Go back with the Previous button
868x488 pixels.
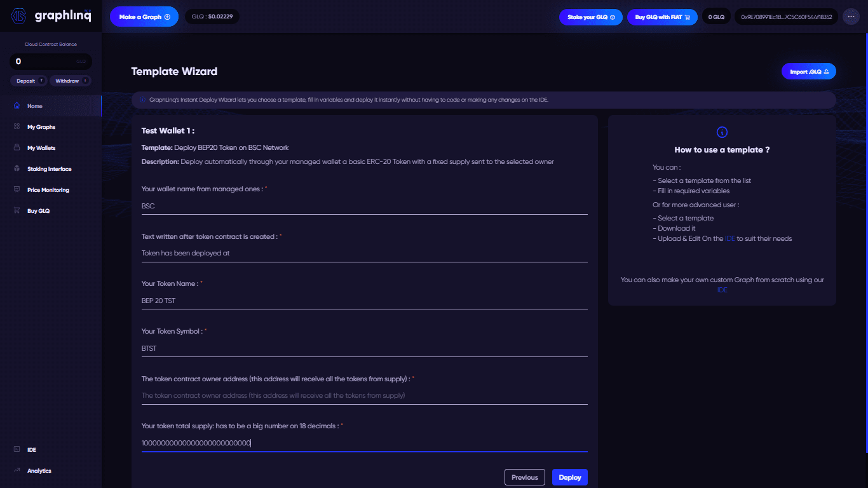coord(525,477)
